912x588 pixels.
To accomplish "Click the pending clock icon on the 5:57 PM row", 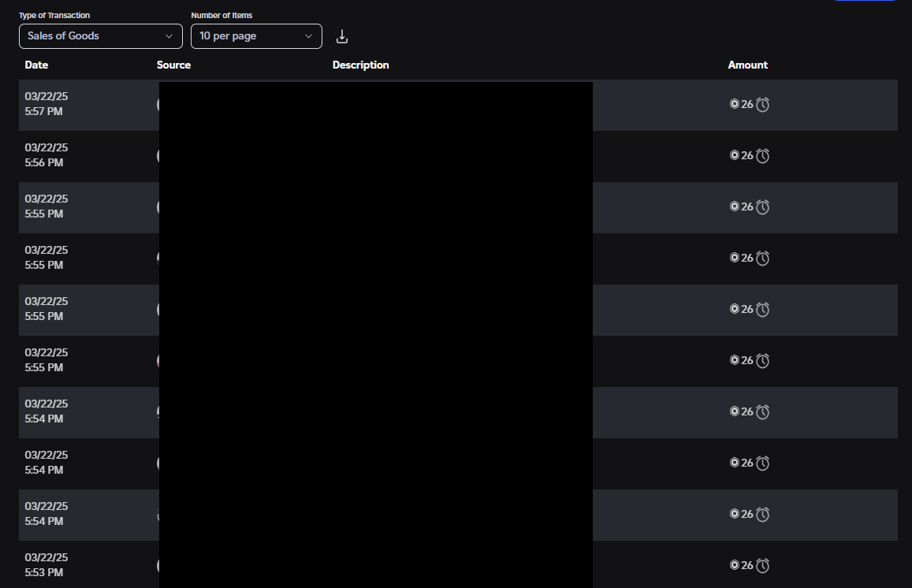I will [761, 103].
